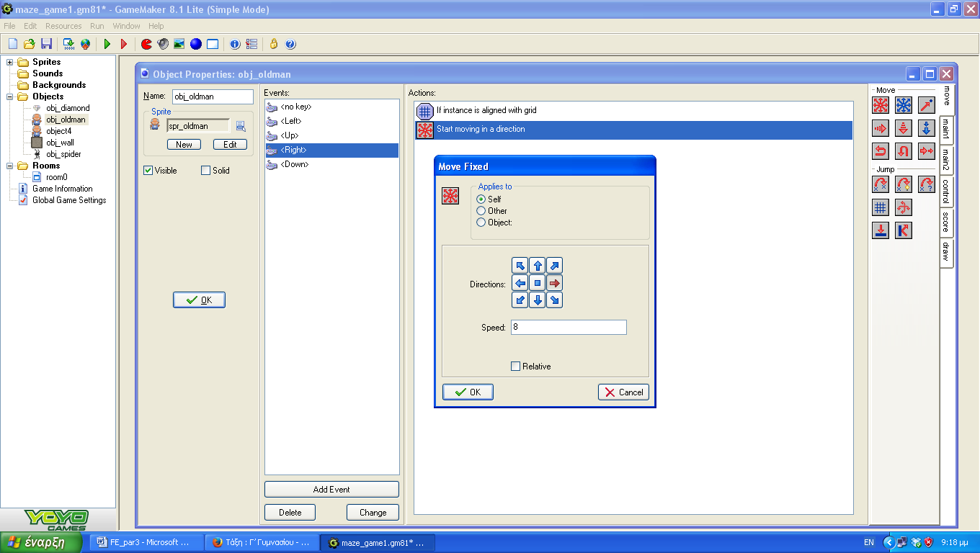Select the Speed Vertical action icon

(x=904, y=128)
